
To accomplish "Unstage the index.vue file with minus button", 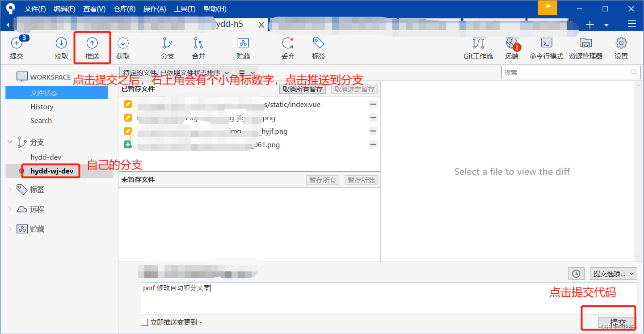I will [373, 104].
